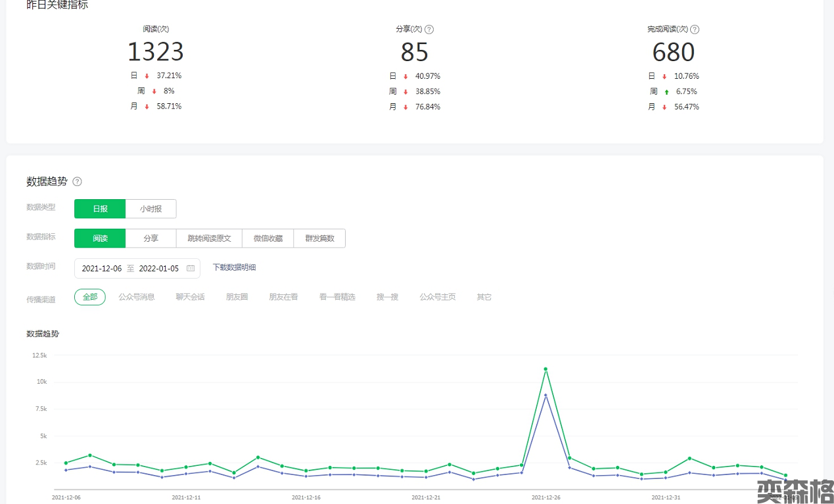Viewport: 834px width, 504px height.
Task: Filter by 朋友圈 channel
Action: click(237, 297)
